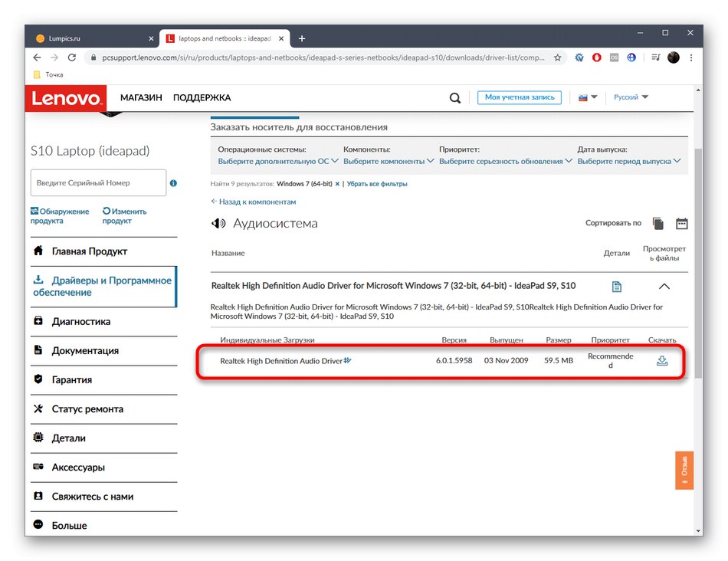Image resolution: width=728 pixels, height=561 pixels.
Task: Go forward in browser history
Action: tap(54, 57)
